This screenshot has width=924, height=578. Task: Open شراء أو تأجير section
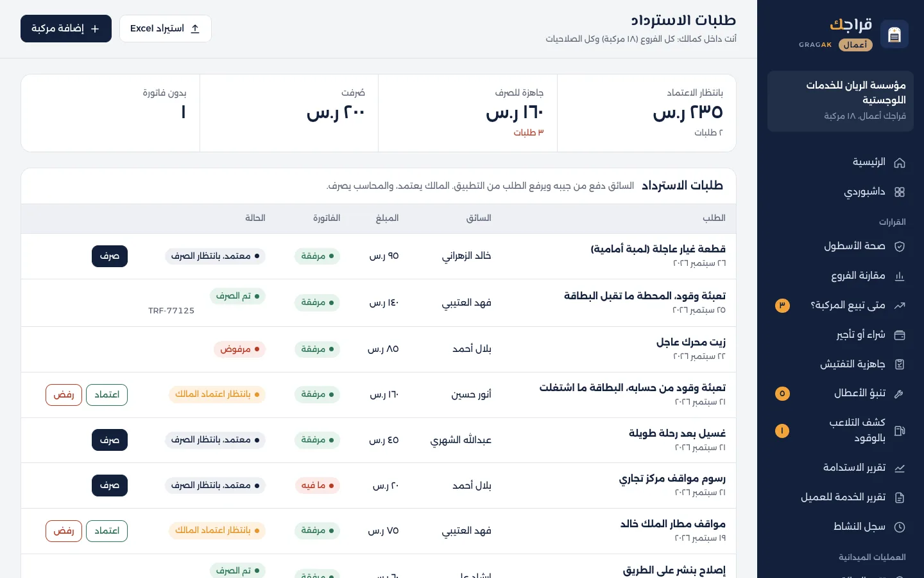pos(841,335)
